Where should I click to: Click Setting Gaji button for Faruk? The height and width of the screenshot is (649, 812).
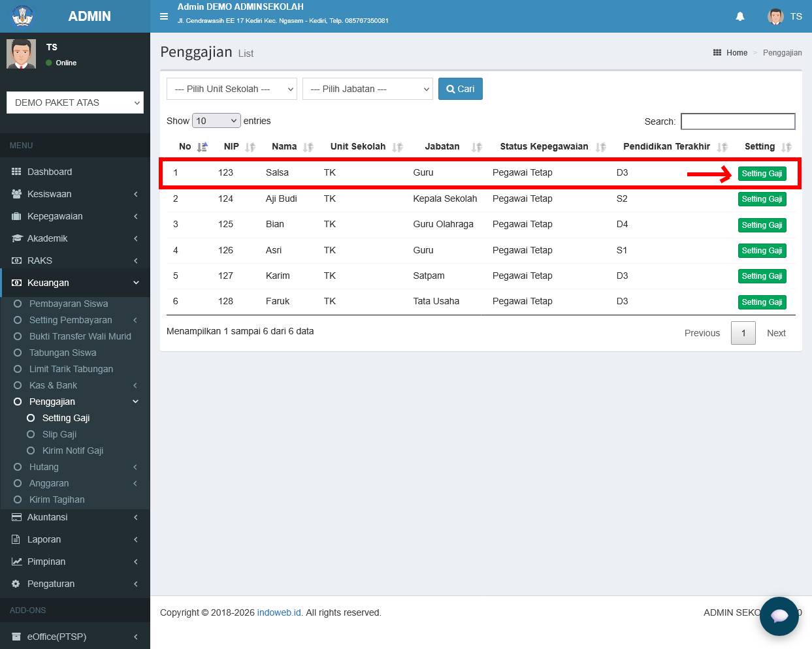tap(762, 302)
